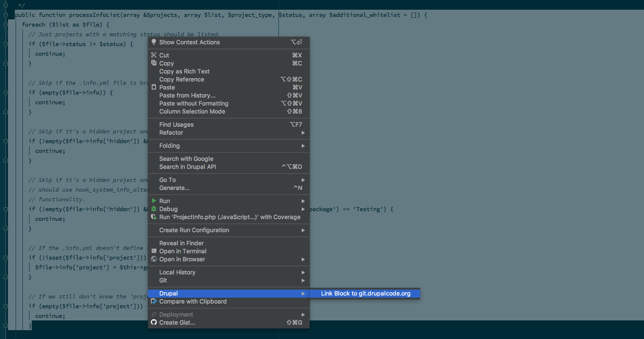Expand the Folding submenu arrow
Screen dimensions: 644x339
tap(303, 146)
